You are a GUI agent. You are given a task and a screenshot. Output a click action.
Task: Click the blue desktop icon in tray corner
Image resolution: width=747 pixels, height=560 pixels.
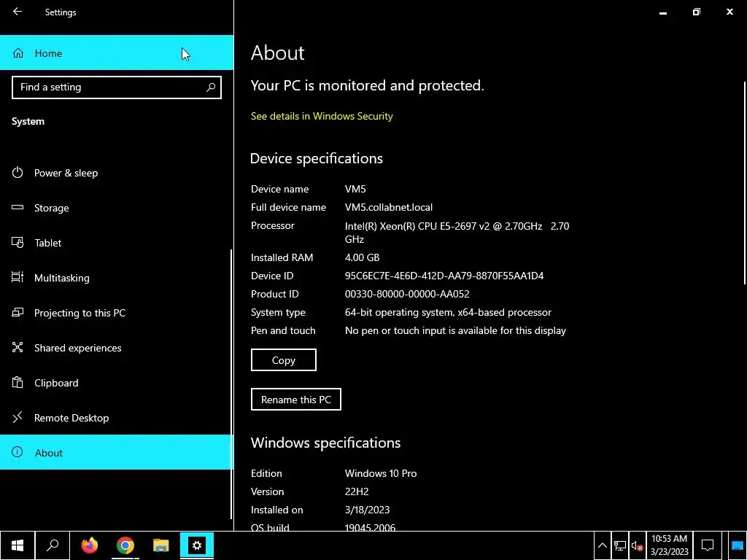click(x=737, y=545)
